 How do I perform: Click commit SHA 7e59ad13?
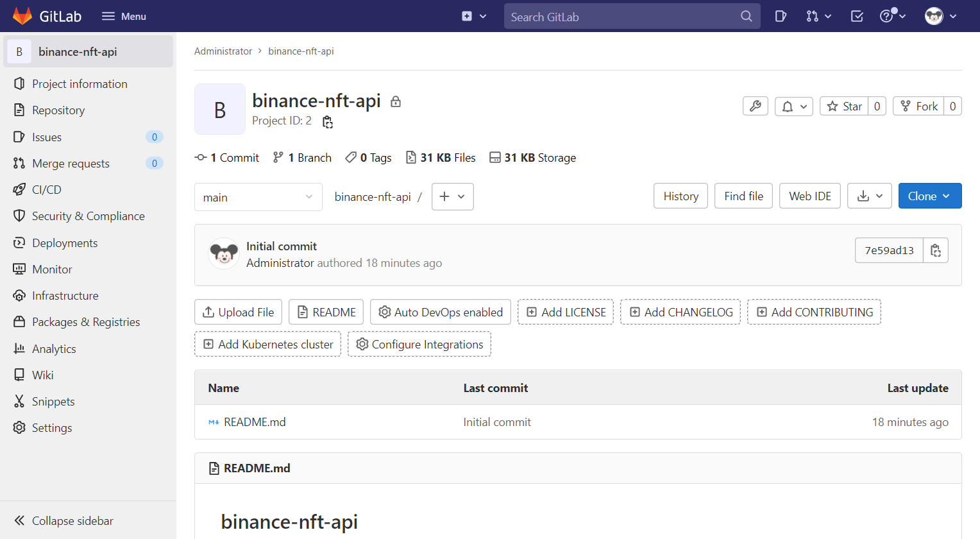tap(889, 250)
